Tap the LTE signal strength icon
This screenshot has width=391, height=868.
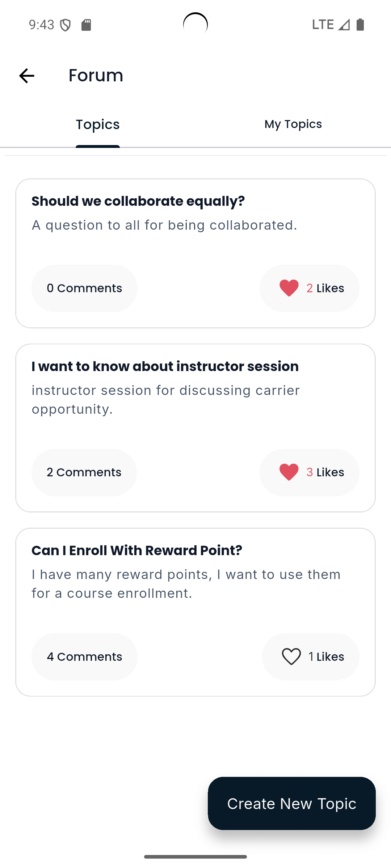coord(344,25)
